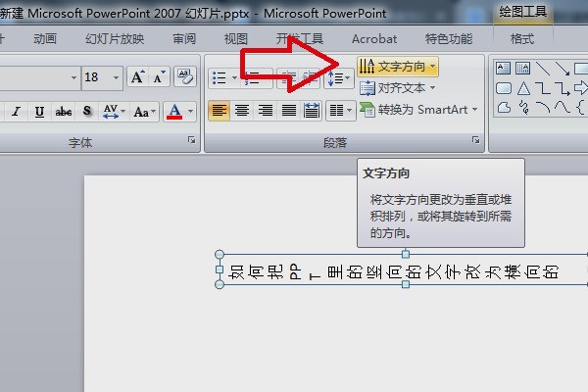This screenshot has height=392, width=588.
Task: Switch to the 特色功能 tab
Action: pos(449,39)
